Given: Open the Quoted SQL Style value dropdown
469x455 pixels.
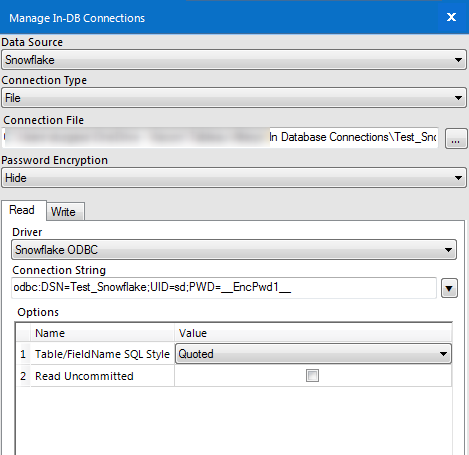Looking at the screenshot, I should tap(313, 354).
